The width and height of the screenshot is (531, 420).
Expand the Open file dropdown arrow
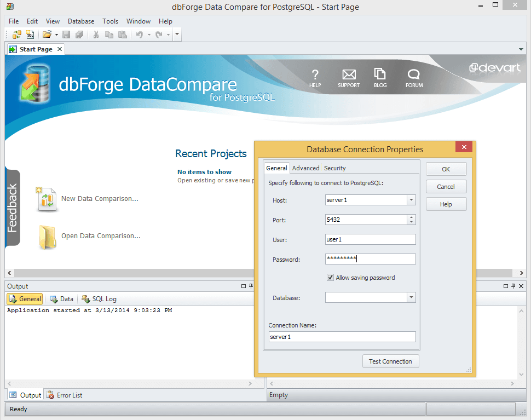tap(56, 34)
